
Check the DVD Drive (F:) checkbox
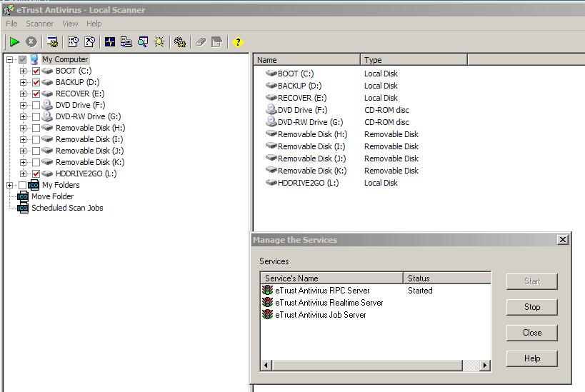36,106
